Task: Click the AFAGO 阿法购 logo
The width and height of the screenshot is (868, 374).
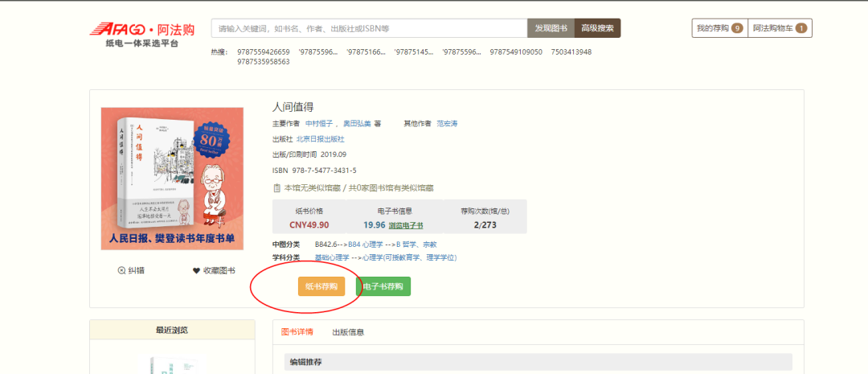Action: (x=141, y=34)
